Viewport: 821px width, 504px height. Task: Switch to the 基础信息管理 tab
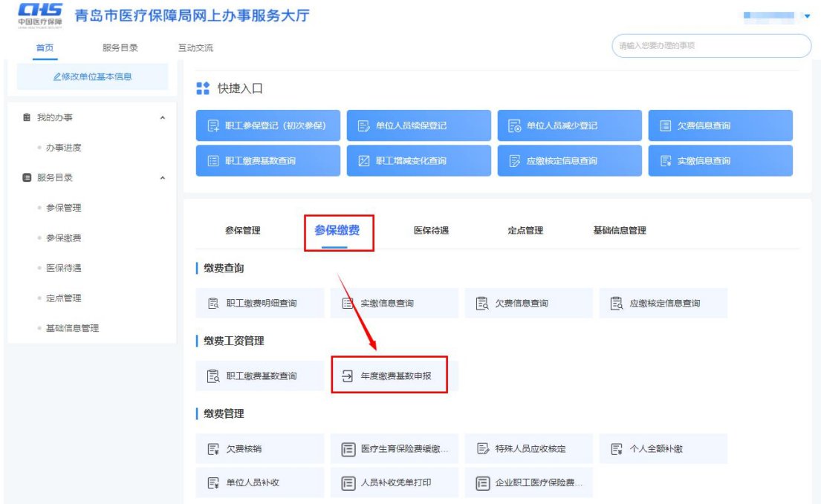(620, 231)
